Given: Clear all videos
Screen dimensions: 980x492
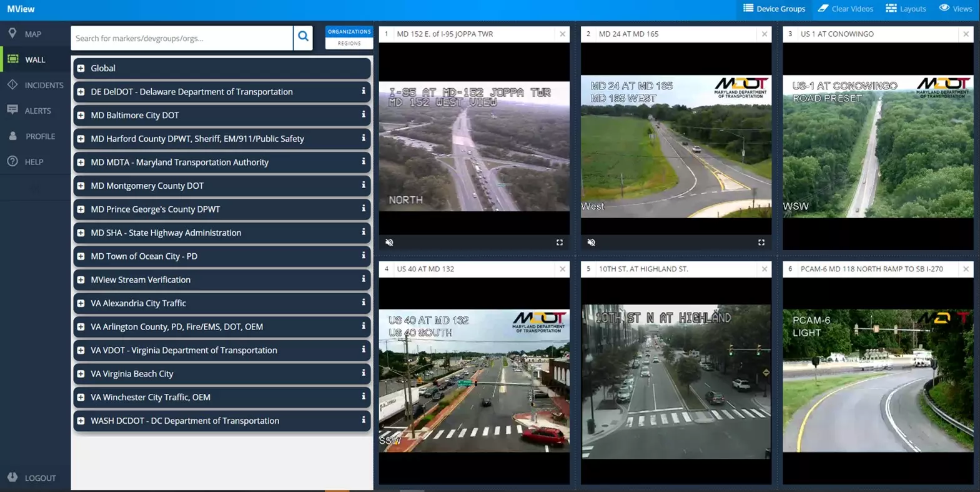Looking at the screenshot, I should click(846, 9).
